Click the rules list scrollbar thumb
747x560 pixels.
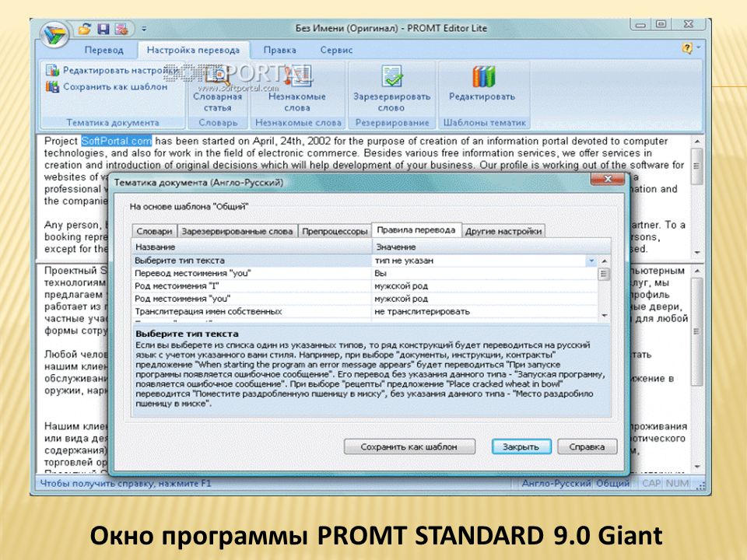pyautogui.click(x=604, y=275)
